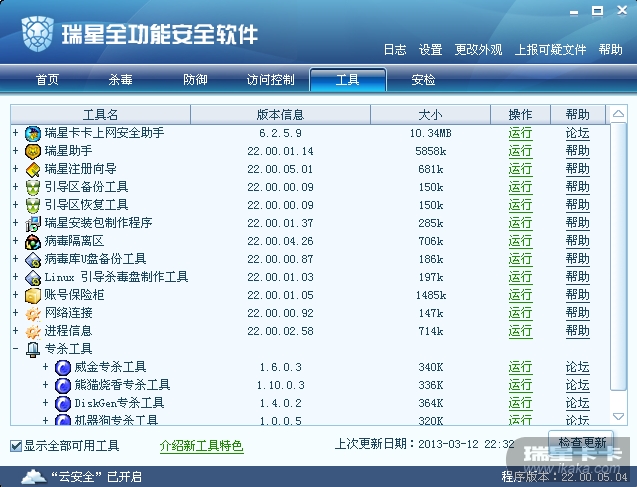
Task: Click the cloud security icon in status bar
Action: click(x=33, y=476)
